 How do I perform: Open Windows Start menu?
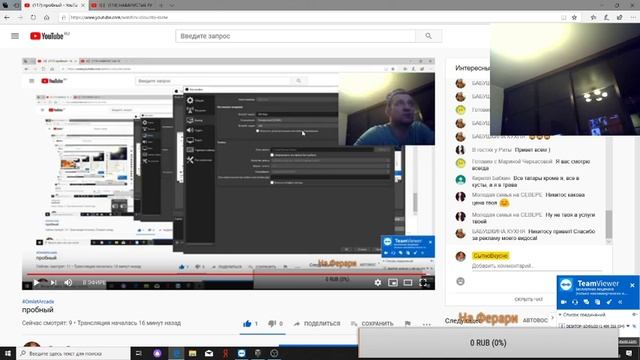pos(8,353)
